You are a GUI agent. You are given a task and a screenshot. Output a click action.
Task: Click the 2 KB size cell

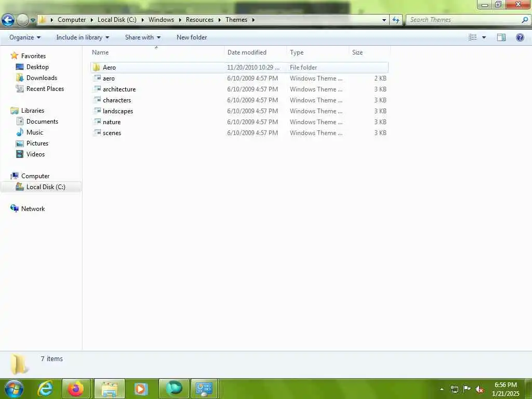click(x=380, y=78)
